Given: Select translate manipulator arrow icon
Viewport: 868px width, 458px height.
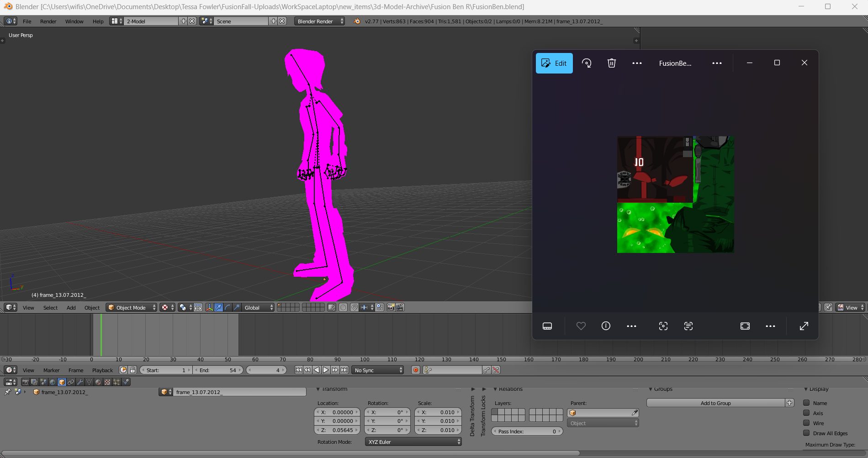Looking at the screenshot, I should point(218,307).
